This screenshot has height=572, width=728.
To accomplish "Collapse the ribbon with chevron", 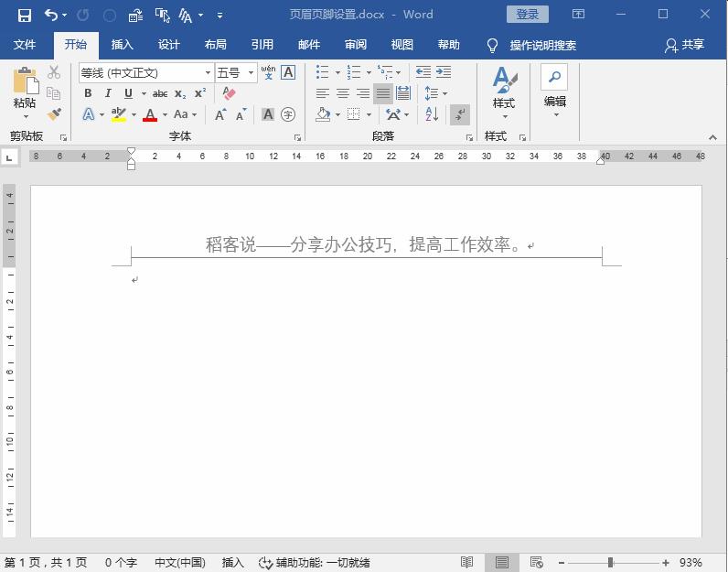I will point(712,137).
